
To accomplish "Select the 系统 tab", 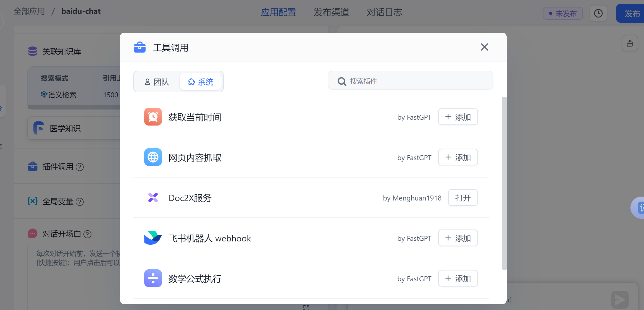I will pyautogui.click(x=201, y=82).
